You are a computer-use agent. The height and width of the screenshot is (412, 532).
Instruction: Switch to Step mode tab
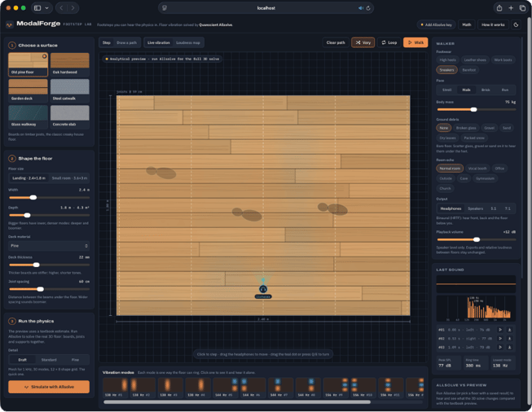[107, 42]
